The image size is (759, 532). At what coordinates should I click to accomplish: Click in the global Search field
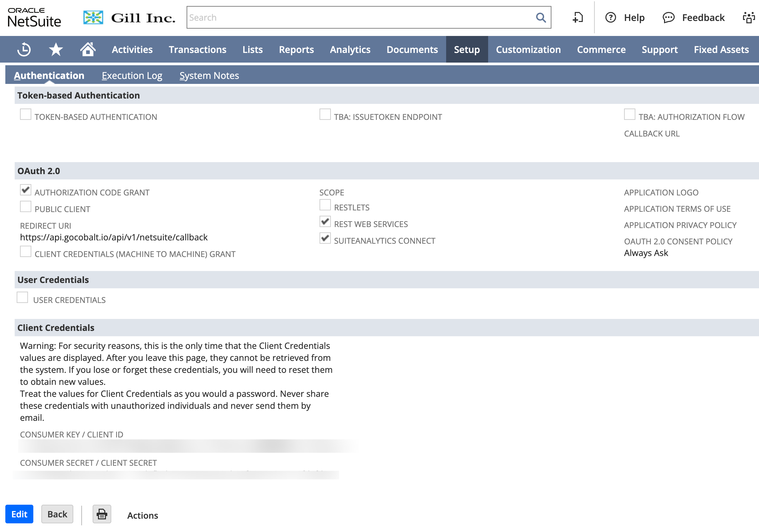coord(360,18)
